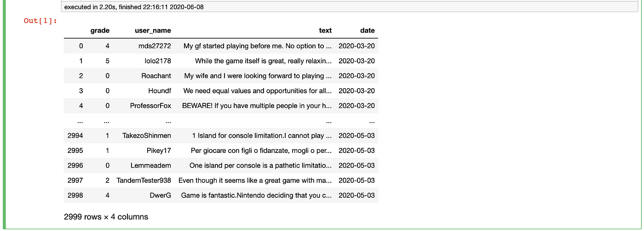Click the 'user_name' column header
The image size is (644, 231).
pos(153,30)
